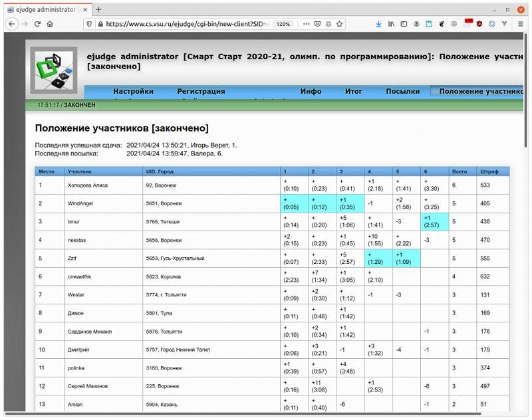Click the browser Back arrow button
The height and width of the screenshot is (420, 532).
[11, 24]
